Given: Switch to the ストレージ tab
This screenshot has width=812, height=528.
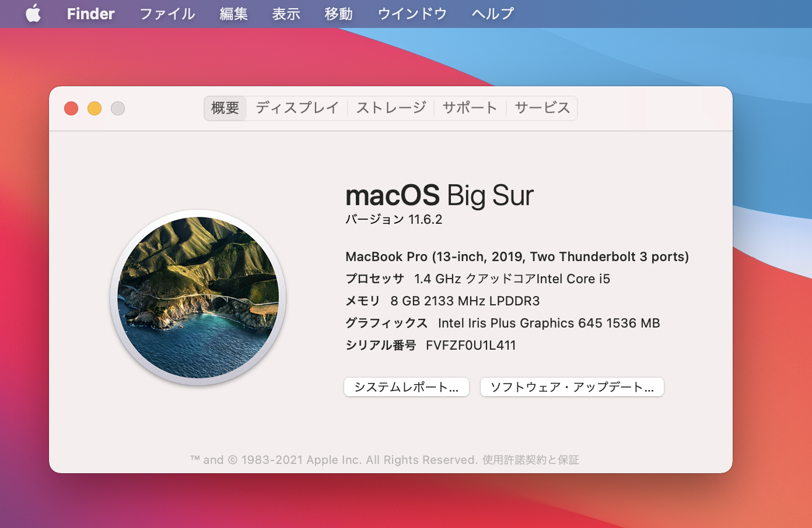Looking at the screenshot, I should 391,108.
